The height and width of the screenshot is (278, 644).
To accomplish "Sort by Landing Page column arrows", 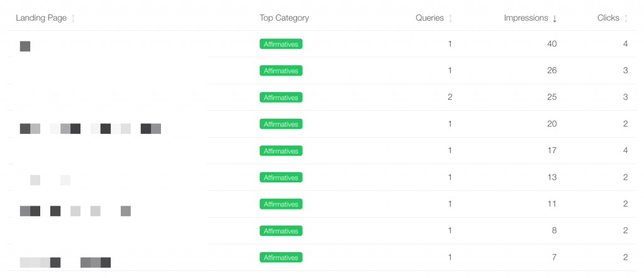I will 73,18.
